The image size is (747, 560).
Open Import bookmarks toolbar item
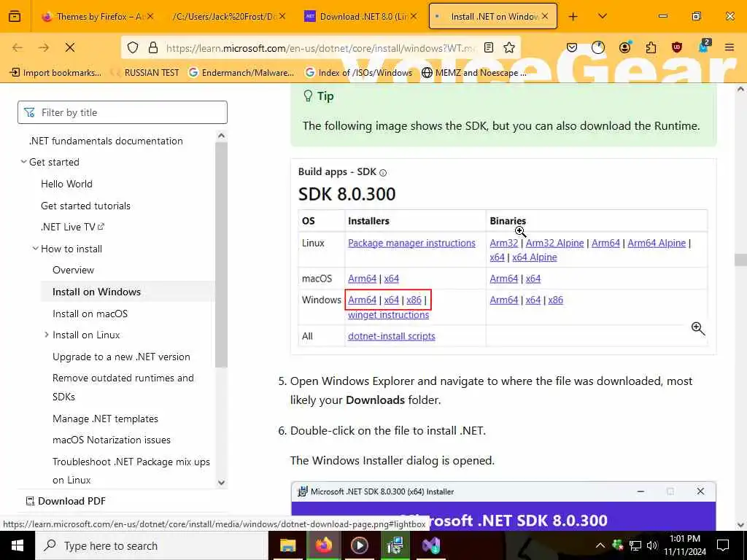click(x=56, y=73)
